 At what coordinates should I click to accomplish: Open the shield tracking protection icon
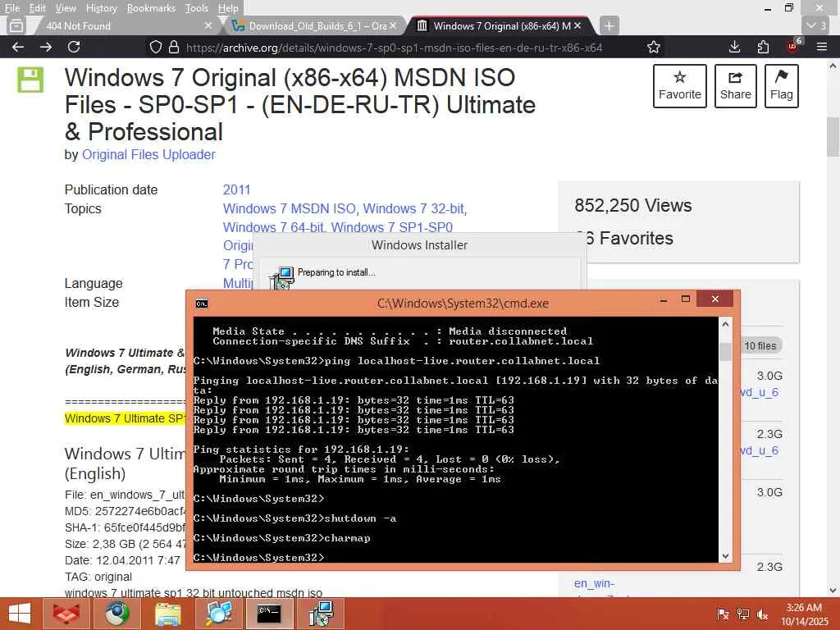[155, 47]
